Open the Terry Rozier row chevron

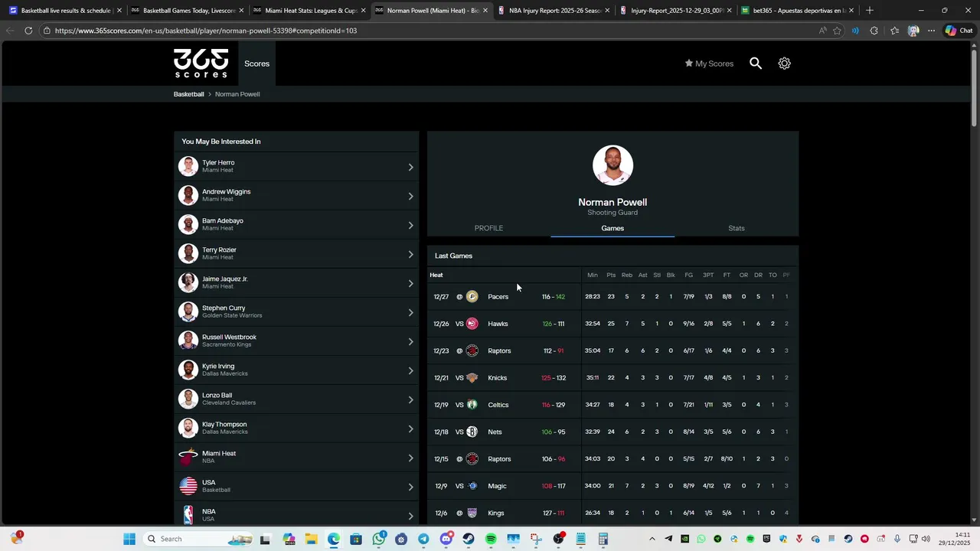410,254
